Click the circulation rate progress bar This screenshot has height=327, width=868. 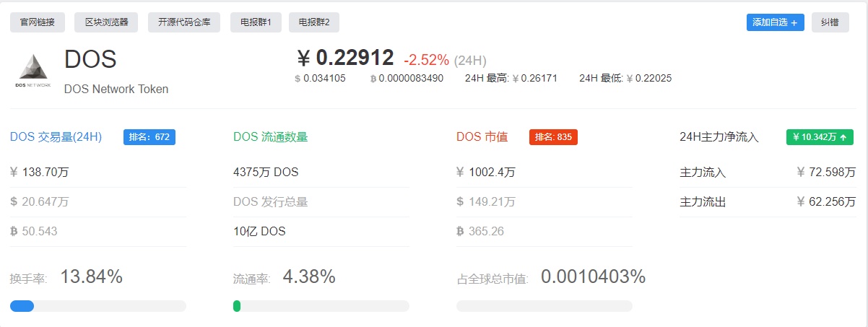pyautogui.click(x=321, y=306)
